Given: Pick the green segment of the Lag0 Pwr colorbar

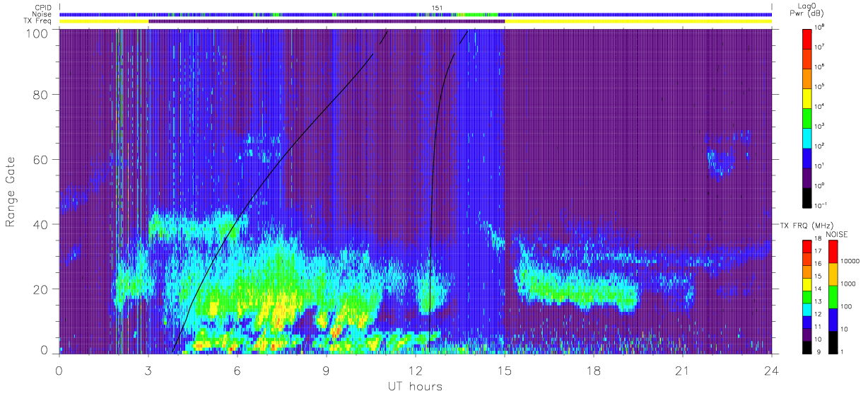Looking at the screenshot, I should (x=807, y=117).
